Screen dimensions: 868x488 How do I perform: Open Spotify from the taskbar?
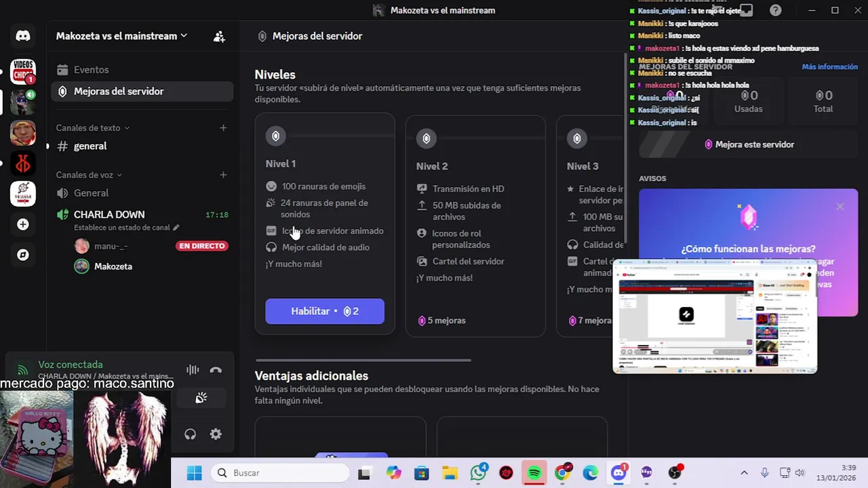(x=534, y=473)
